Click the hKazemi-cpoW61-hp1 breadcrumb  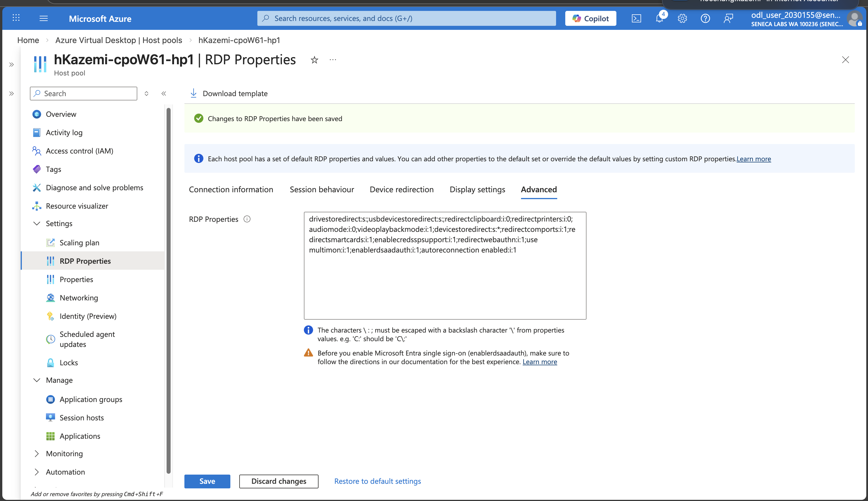[239, 40]
